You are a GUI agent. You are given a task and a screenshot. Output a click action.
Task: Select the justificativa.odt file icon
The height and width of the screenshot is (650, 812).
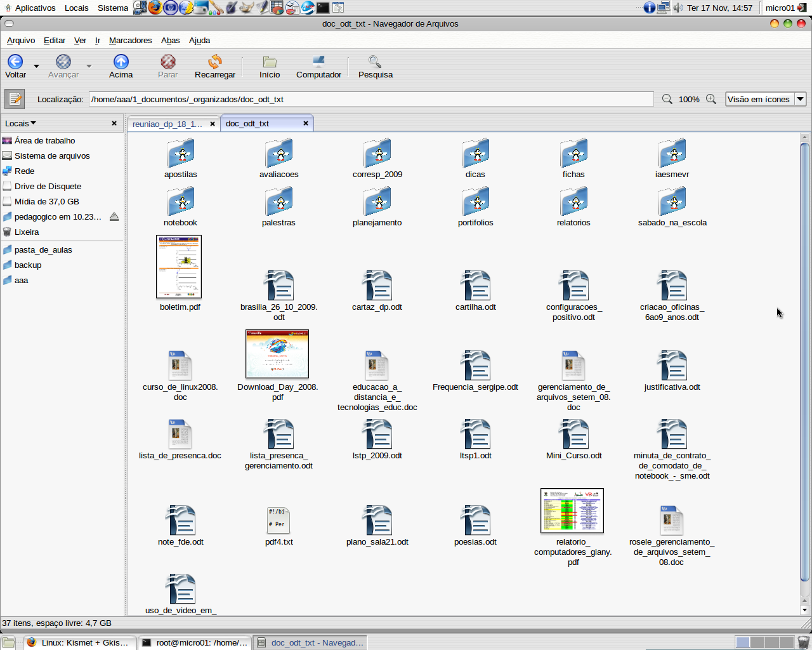coord(672,366)
